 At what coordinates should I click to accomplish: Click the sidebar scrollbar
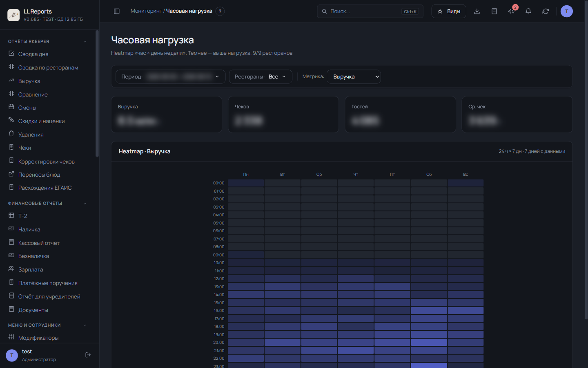pyautogui.click(x=97, y=93)
